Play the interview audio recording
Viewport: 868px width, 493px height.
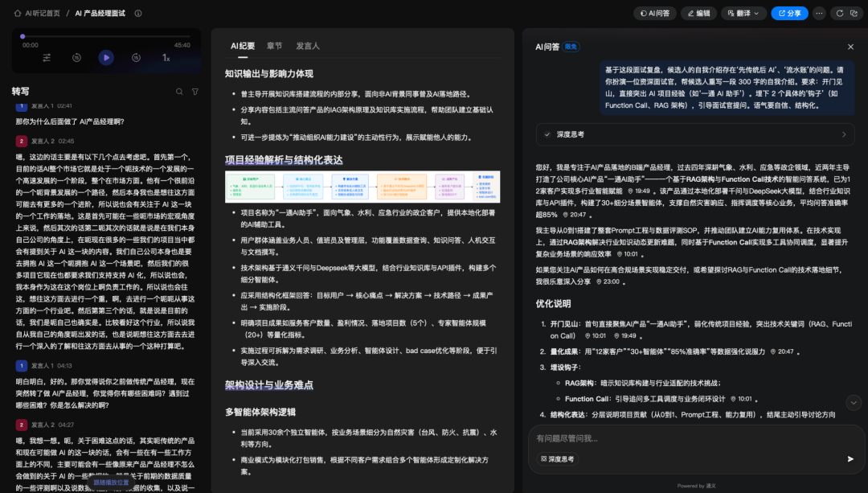click(106, 58)
